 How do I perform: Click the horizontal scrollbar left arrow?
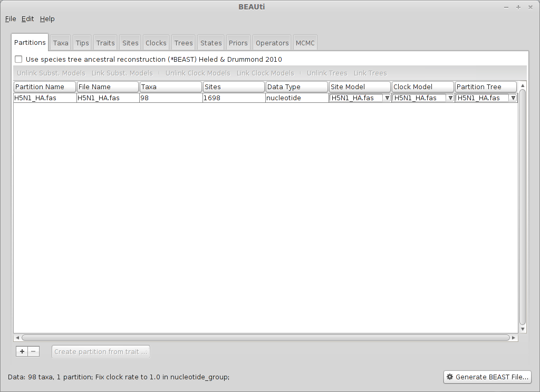click(x=17, y=338)
